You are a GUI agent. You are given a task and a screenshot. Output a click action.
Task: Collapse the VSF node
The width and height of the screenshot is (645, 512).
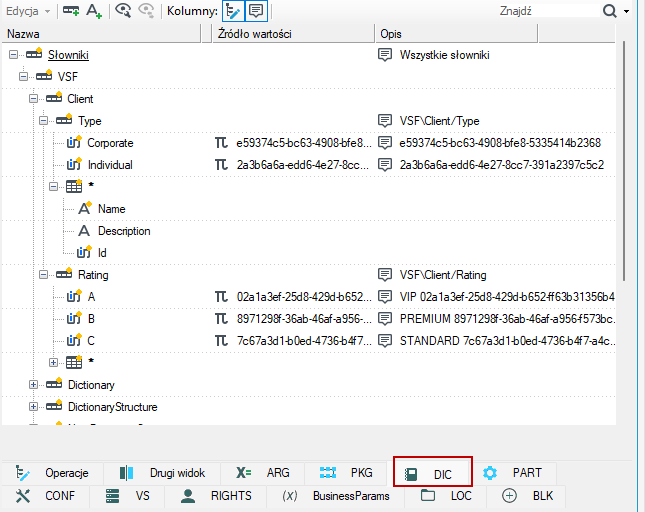(x=23, y=76)
